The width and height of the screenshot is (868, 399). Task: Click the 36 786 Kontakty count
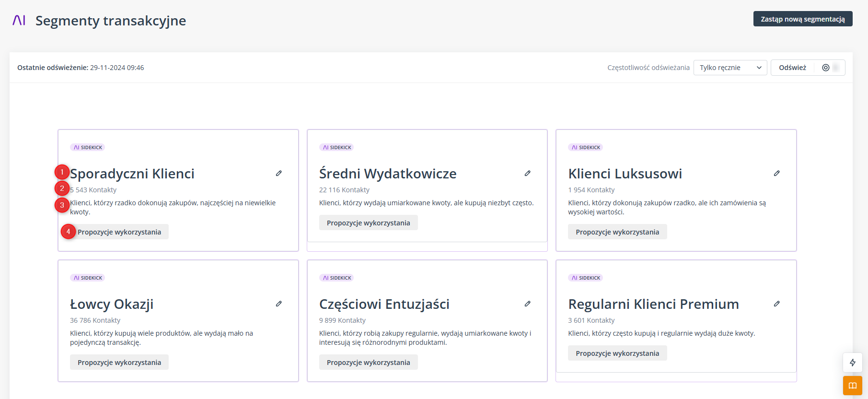click(x=95, y=320)
